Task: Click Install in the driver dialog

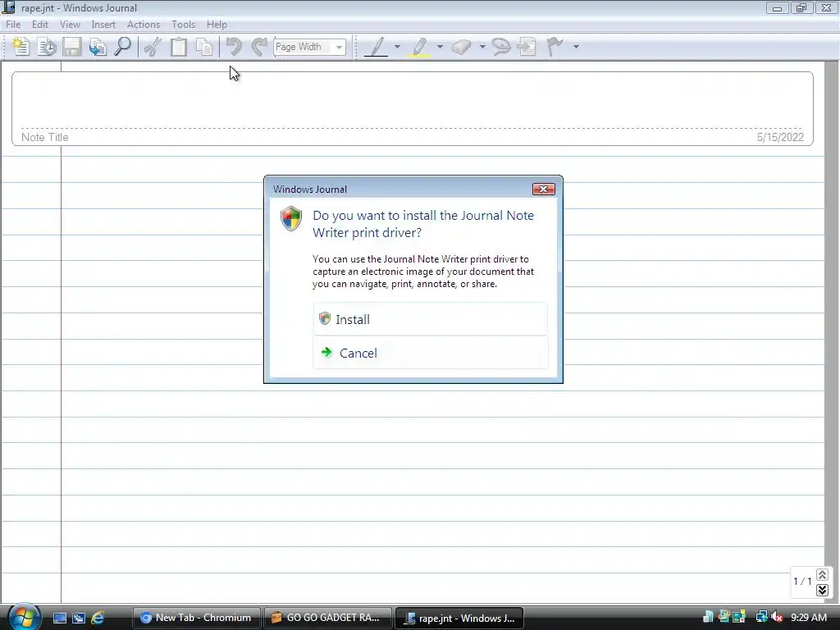Action: [x=430, y=319]
